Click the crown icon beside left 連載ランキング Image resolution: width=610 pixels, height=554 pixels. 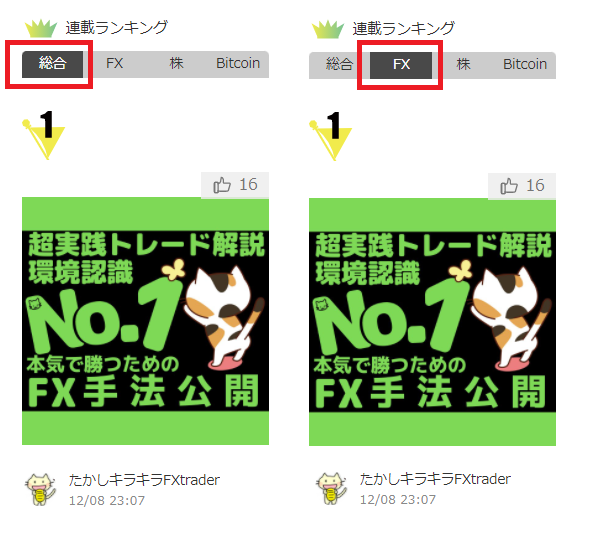click(41, 28)
